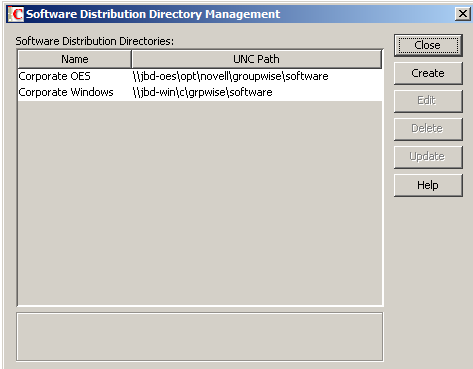This screenshot has height=369, width=473.
Task: Click the greyed-out Update button
Action: tap(428, 157)
